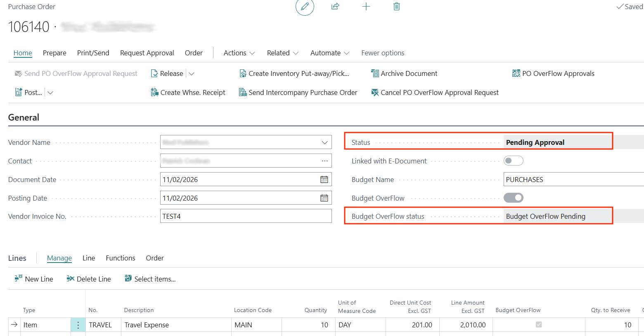This screenshot has width=644, height=336.
Task: Open PO OverFlow Approvals
Action: pos(553,73)
